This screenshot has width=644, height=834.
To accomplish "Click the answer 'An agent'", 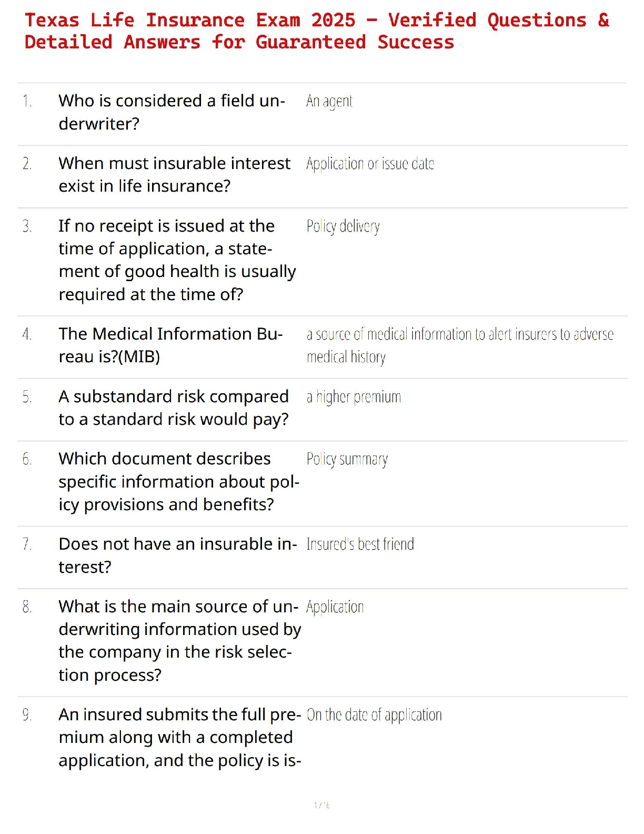I will (329, 101).
